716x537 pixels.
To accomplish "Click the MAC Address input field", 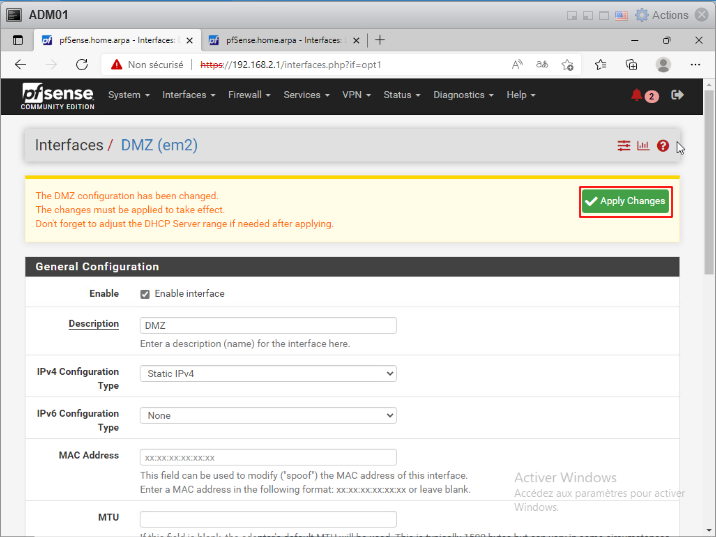I will [268, 457].
